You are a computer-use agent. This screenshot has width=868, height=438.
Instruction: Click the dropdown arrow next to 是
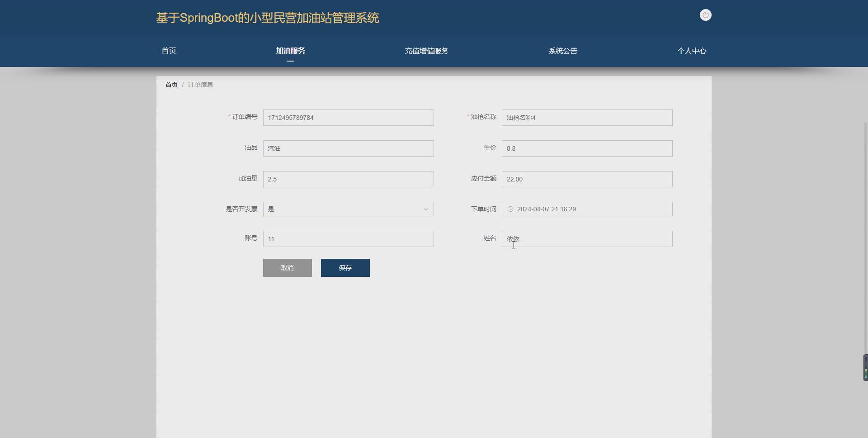click(425, 209)
